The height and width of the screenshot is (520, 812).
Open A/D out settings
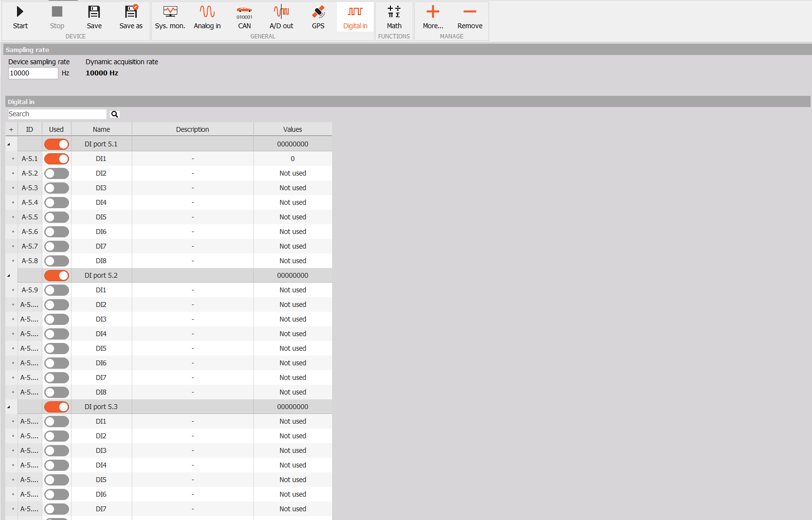click(x=282, y=18)
